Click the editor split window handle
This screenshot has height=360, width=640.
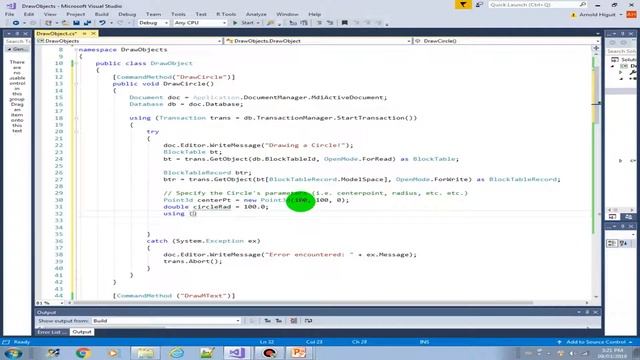[x=596, y=48]
